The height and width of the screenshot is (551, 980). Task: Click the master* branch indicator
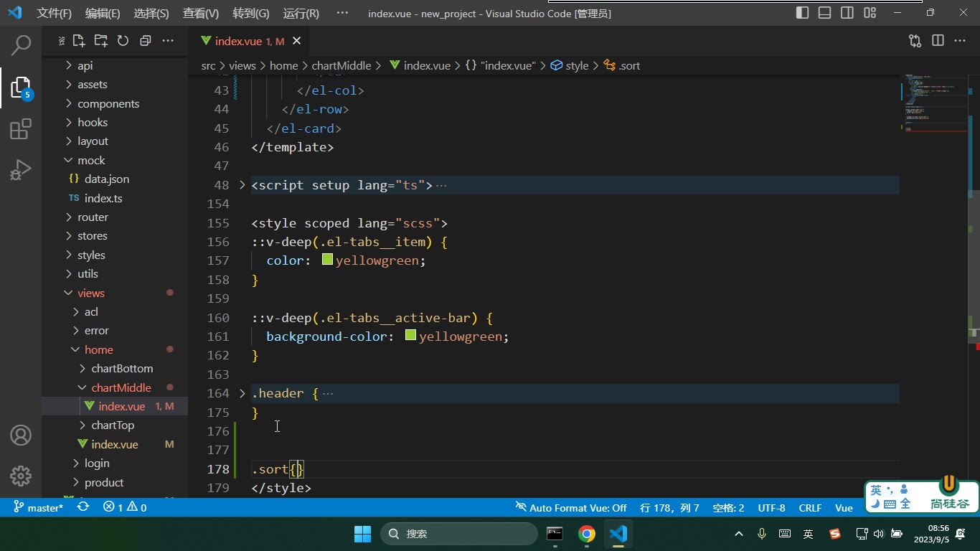(x=39, y=507)
